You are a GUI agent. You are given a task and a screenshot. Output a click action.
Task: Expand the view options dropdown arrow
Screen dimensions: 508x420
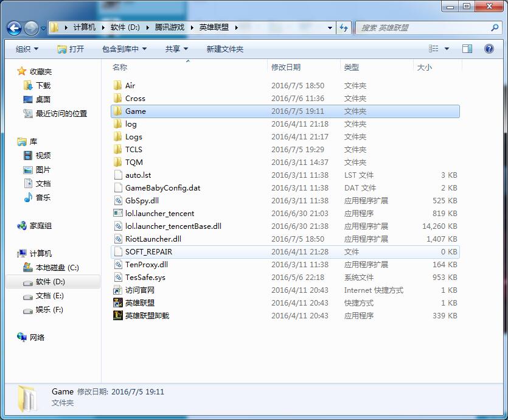pyautogui.click(x=447, y=49)
